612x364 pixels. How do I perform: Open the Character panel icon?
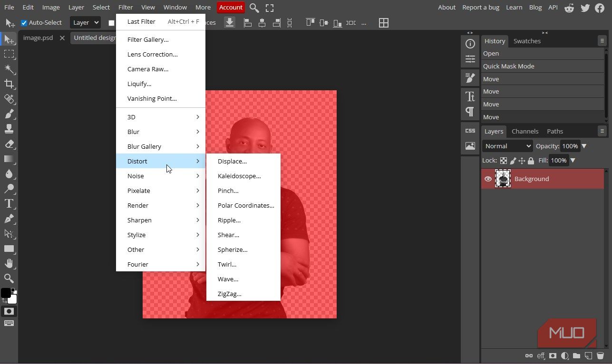tap(470, 96)
